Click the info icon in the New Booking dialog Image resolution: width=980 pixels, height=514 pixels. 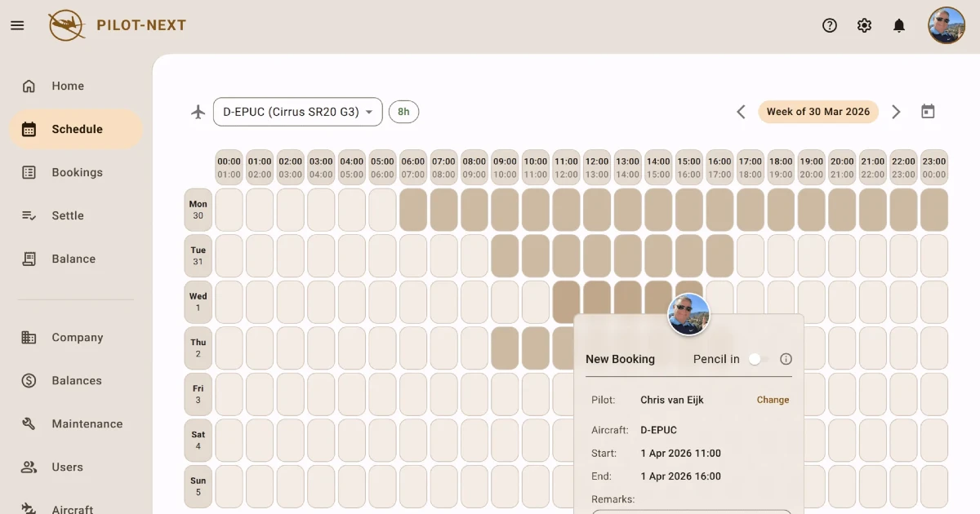[x=786, y=359]
